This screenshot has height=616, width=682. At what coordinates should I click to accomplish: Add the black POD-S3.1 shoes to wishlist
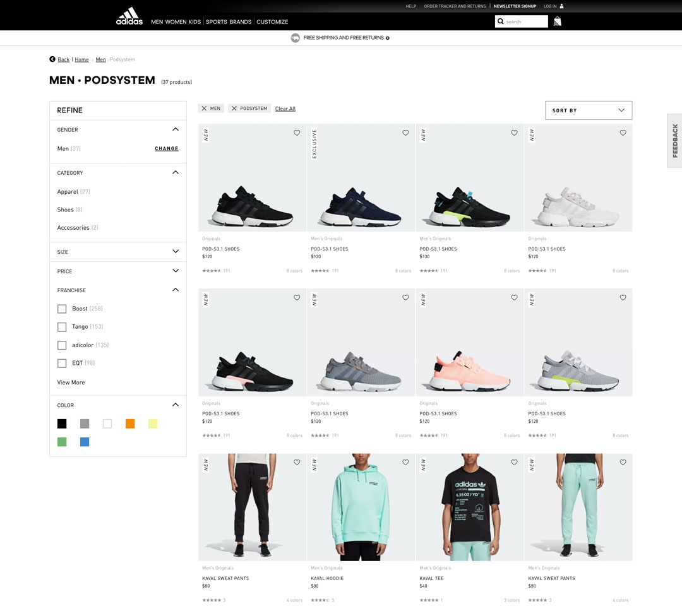click(297, 133)
